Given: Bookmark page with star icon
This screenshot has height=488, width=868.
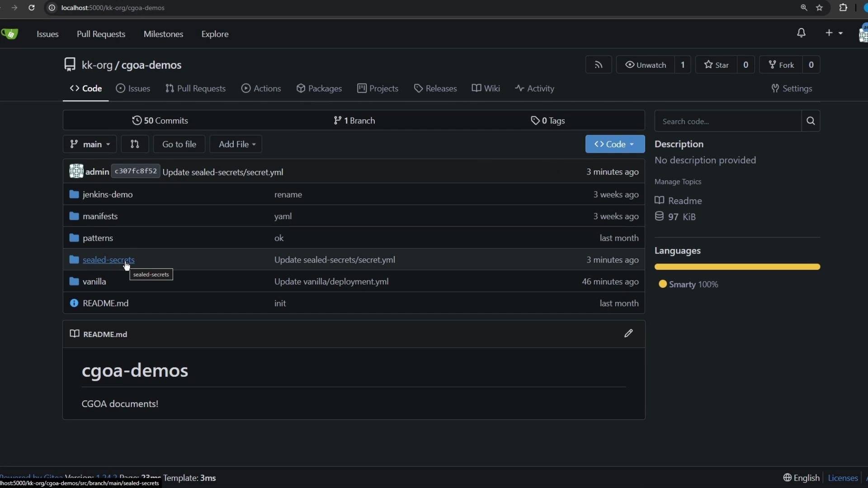Looking at the screenshot, I should point(819,8).
